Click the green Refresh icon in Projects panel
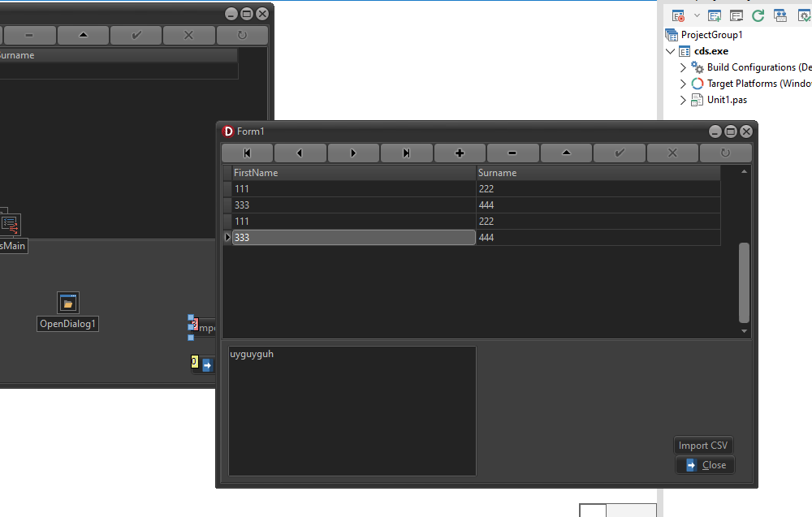The image size is (812, 517). coord(758,15)
